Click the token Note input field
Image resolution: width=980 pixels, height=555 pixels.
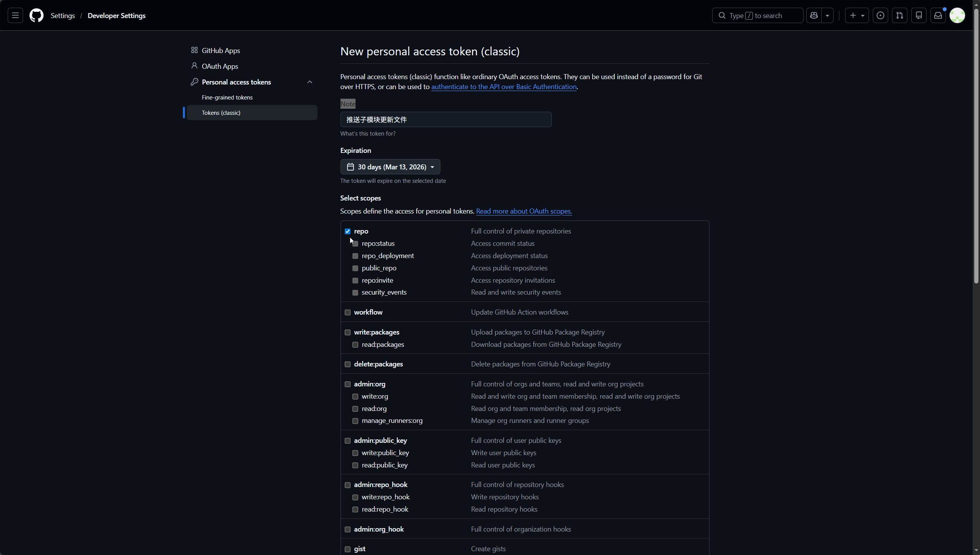point(446,119)
